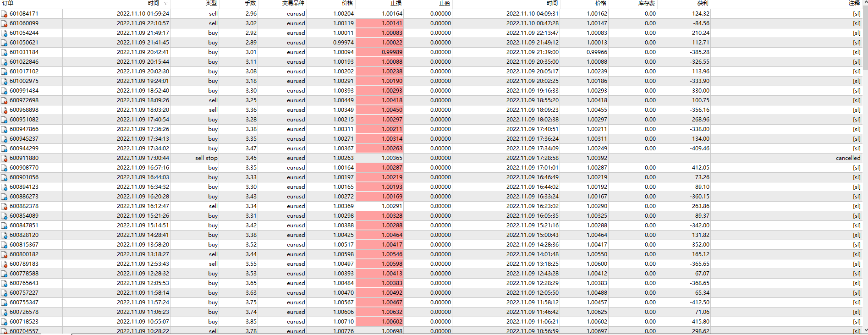Viewport: 868px width, 335px height.
Task: Click the order icon beside ticket 600854089
Action: (x=4, y=216)
